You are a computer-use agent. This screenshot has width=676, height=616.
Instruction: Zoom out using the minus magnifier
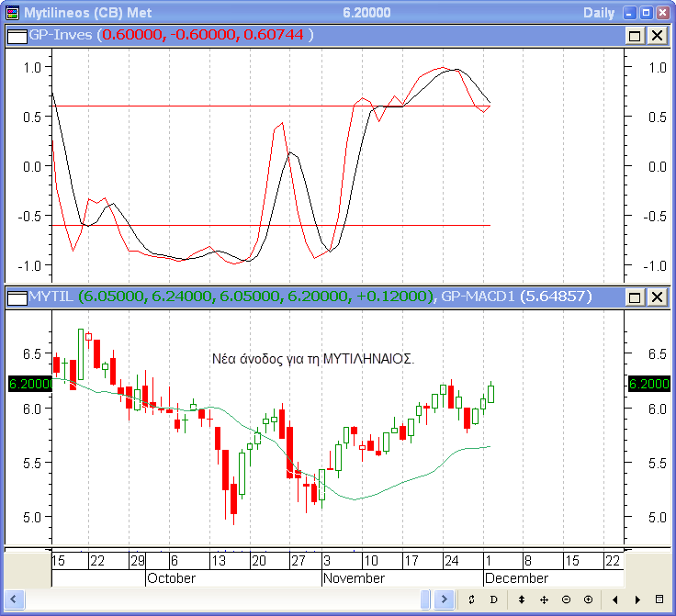566,599
